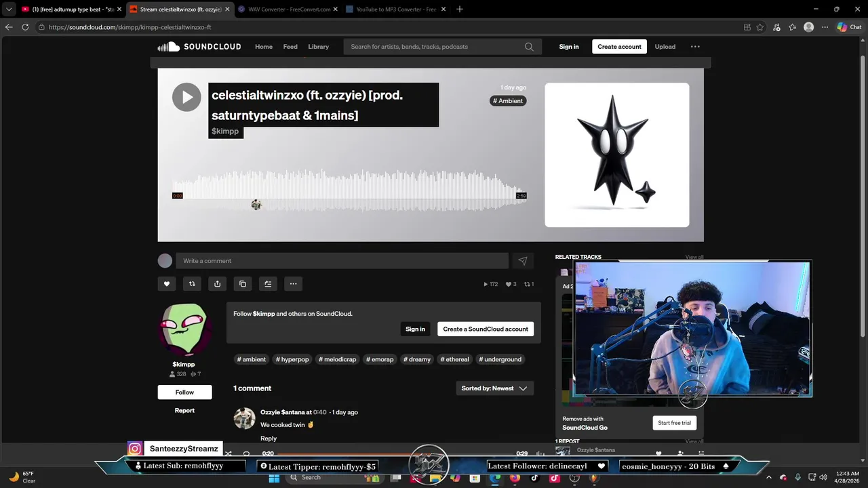868x488 pixels.
Task: Select the # ambient tag below banner
Action: [x=252, y=359]
